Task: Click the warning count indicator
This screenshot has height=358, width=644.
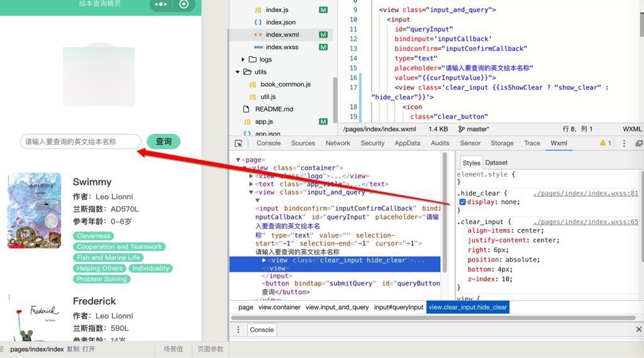Action: (x=606, y=143)
